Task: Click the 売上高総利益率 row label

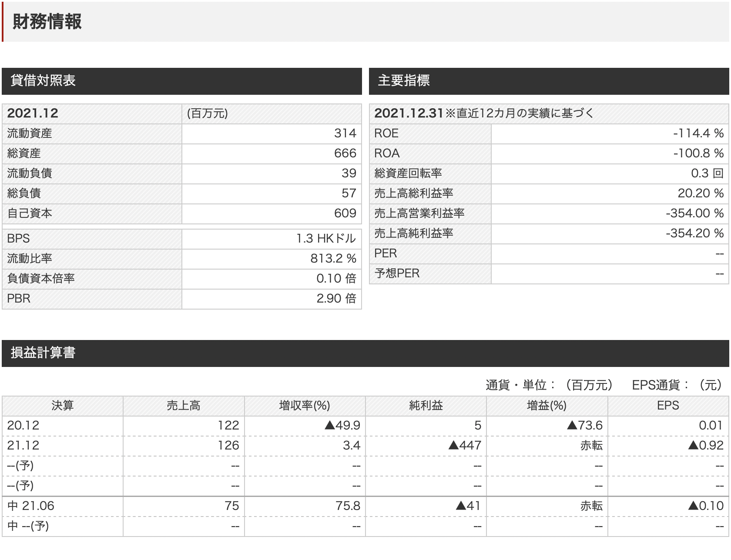Action: point(414,193)
